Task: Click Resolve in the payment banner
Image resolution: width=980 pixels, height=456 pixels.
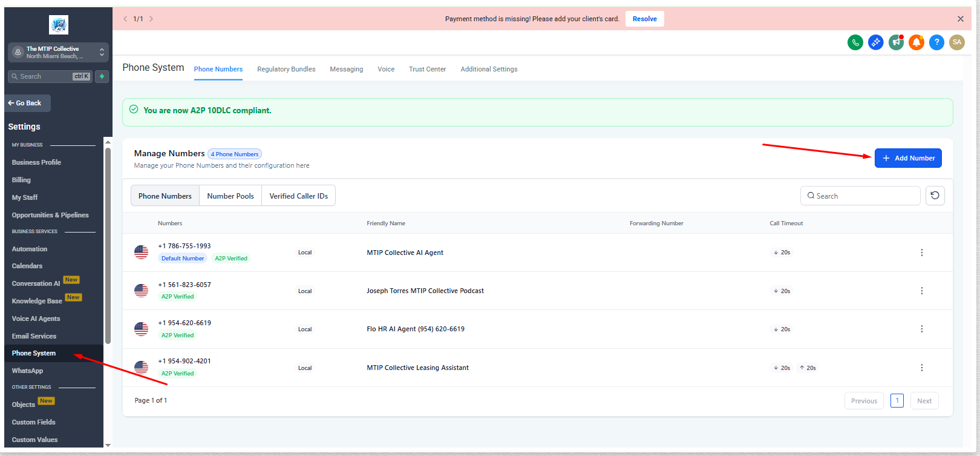Action: [645, 19]
